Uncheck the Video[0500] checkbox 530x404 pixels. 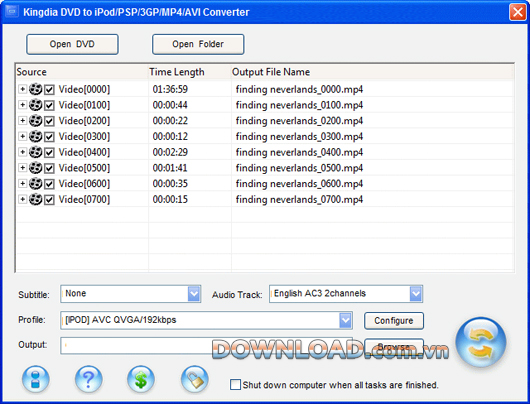pyautogui.click(x=49, y=168)
